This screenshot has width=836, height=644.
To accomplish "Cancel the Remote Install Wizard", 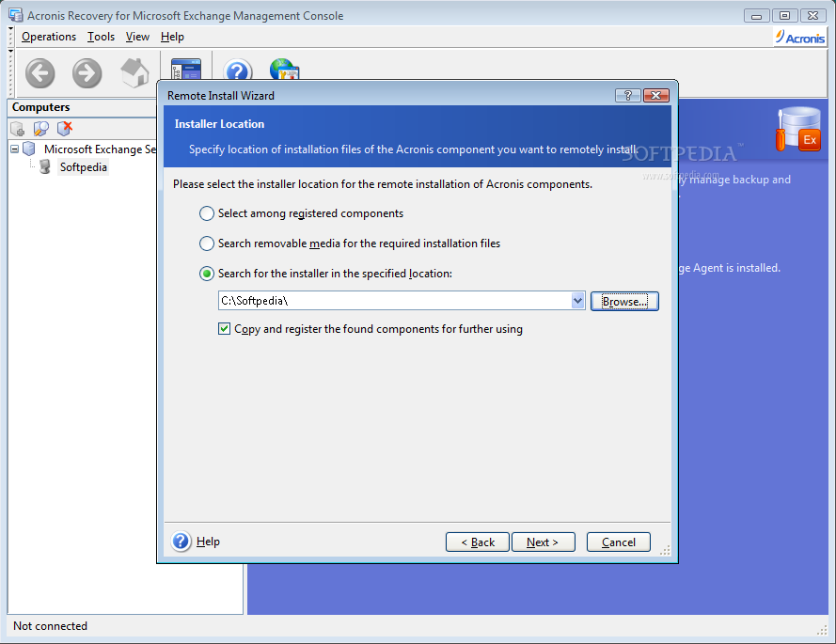I will [619, 542].
